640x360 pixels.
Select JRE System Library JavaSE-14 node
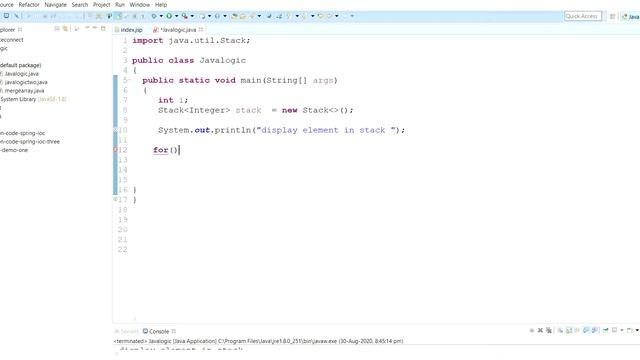point(33,99)
